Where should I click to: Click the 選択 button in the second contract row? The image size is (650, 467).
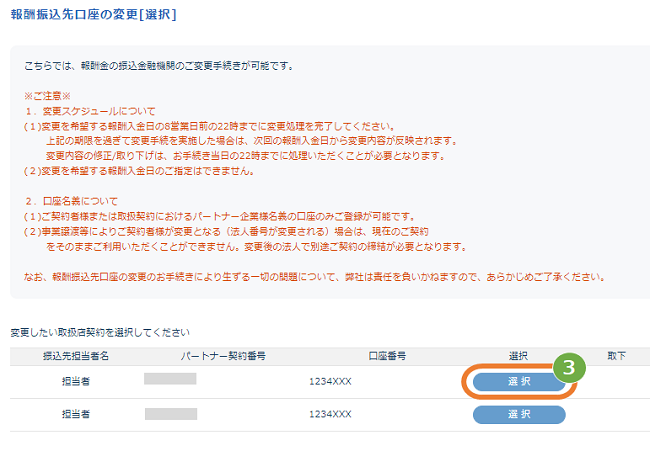(x=519, y=414)
